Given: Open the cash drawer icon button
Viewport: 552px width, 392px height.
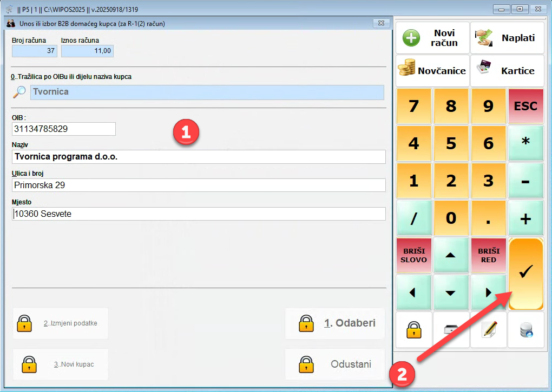Looking at the screenshot, I should [451, 329].
